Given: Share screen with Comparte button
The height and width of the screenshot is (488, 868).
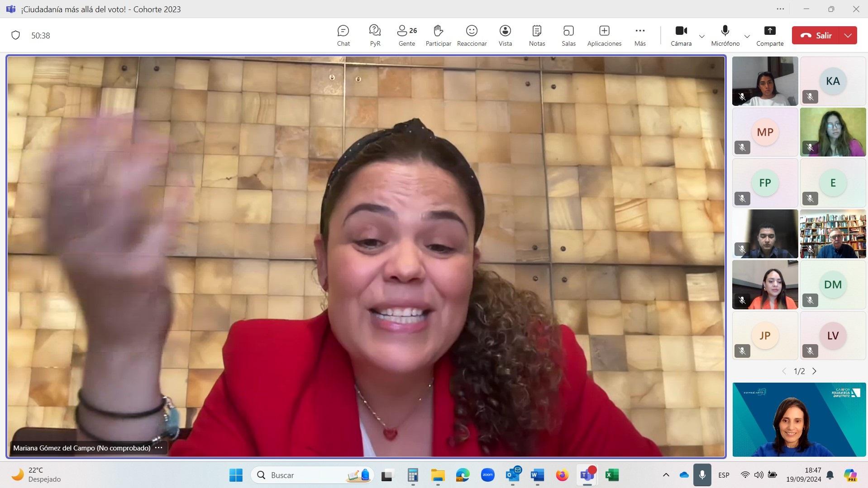Looking at the screenshot, I should [769, 35].
